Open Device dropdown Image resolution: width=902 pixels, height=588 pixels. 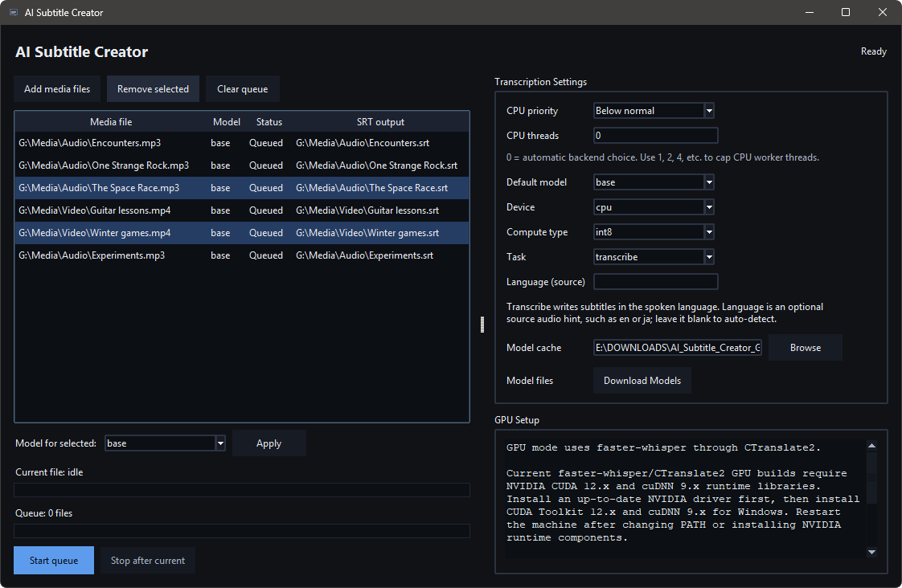[709, 207]
